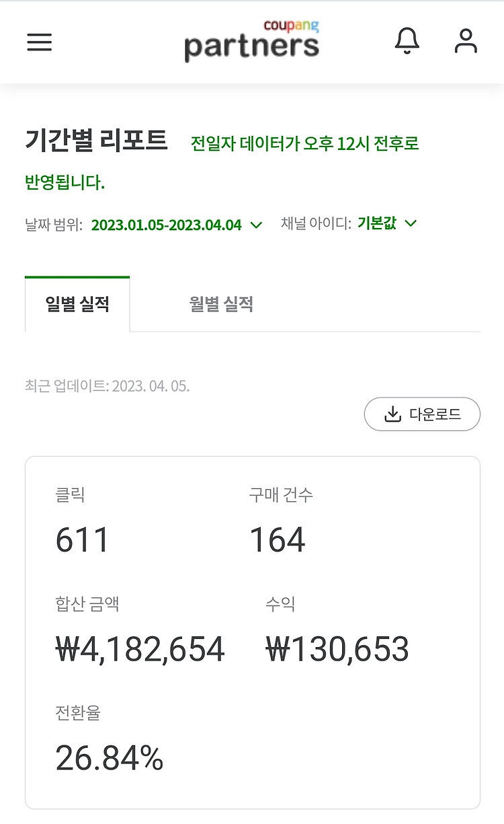Viewport: 504px width, 824px height.
Task: Click the channel ID chevron arrow
Action: point(411,223)
